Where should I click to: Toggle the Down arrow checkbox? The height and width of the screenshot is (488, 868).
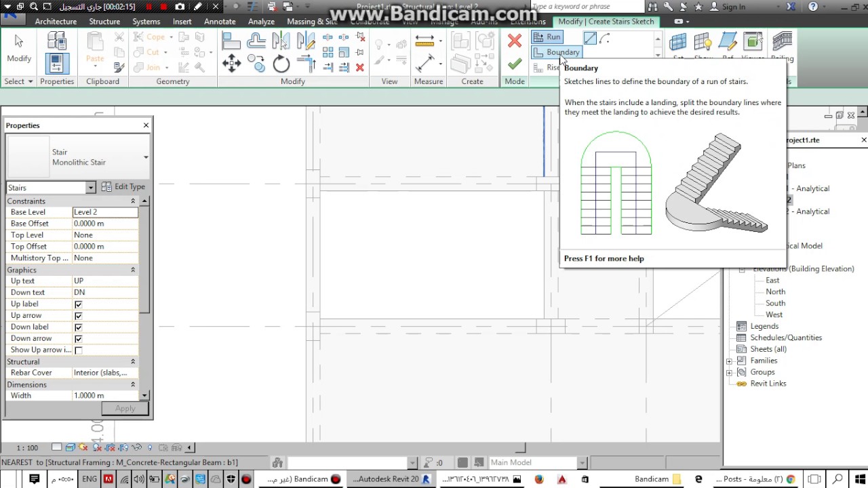click(79, 339)
